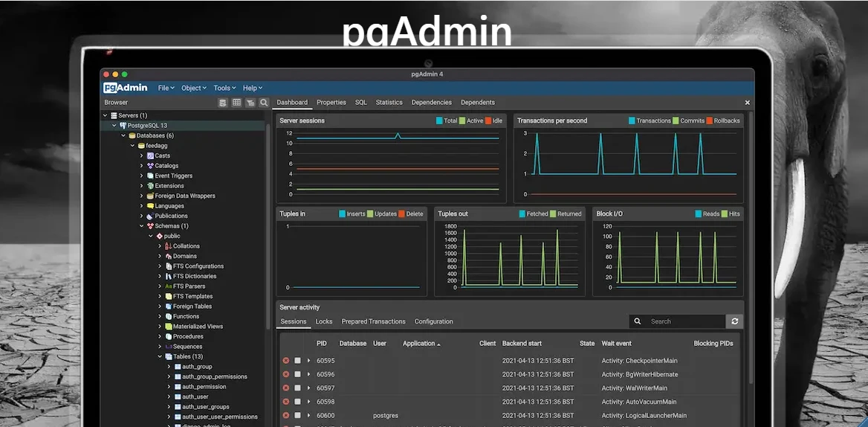Image resolution: width=868 pixels, height=427 pixels.
Task: Click the Catalogs node icon
Action: pos(150,166)
